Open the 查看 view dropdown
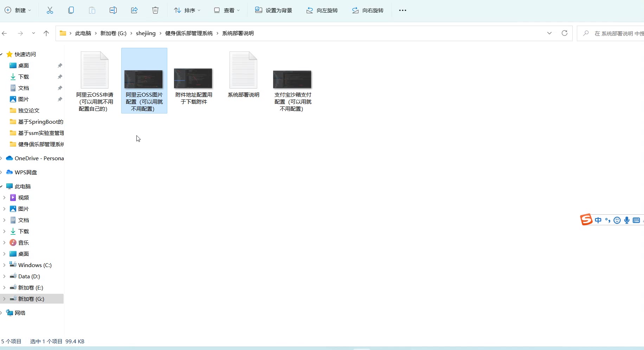 227,10
